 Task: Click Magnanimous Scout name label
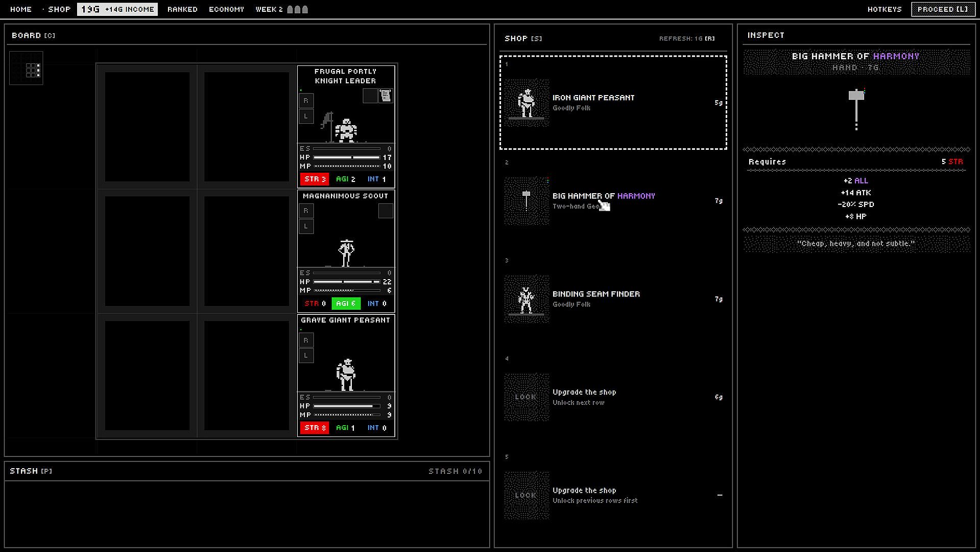[x=346, y=196]
